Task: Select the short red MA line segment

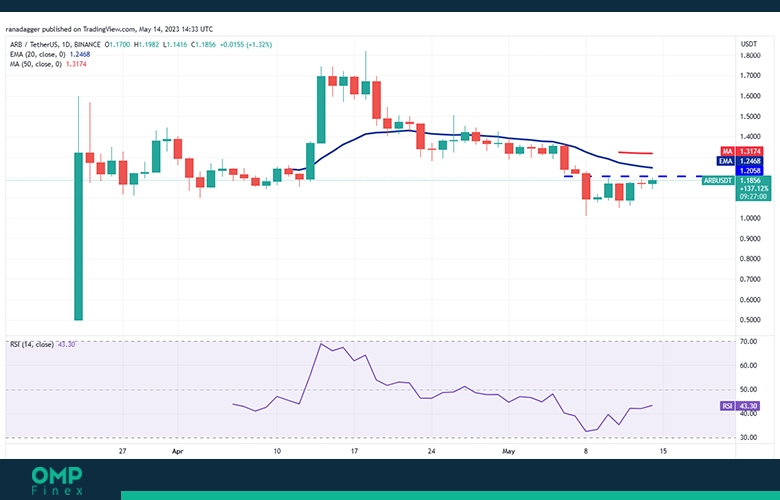Action: 635,153
